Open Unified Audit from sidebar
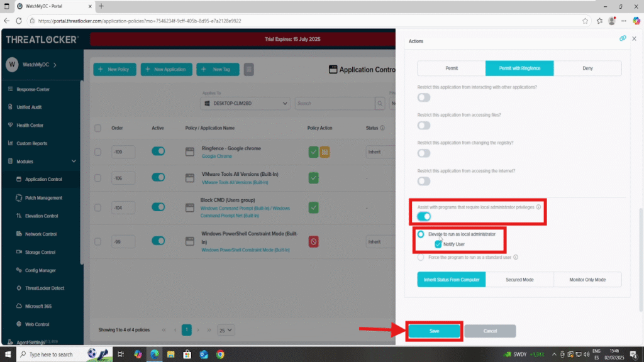Viewport: 644px width, 362px height. 29,107
